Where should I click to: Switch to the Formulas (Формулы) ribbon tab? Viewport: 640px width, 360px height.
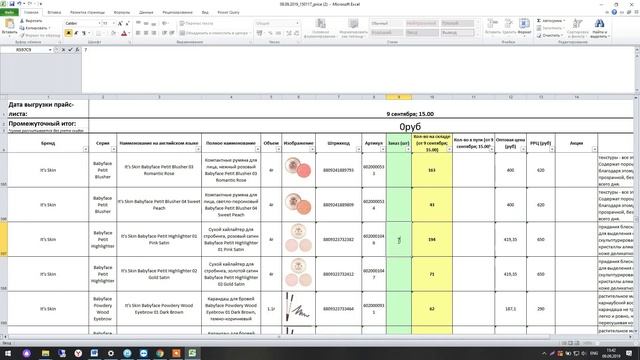click(122, 13)
